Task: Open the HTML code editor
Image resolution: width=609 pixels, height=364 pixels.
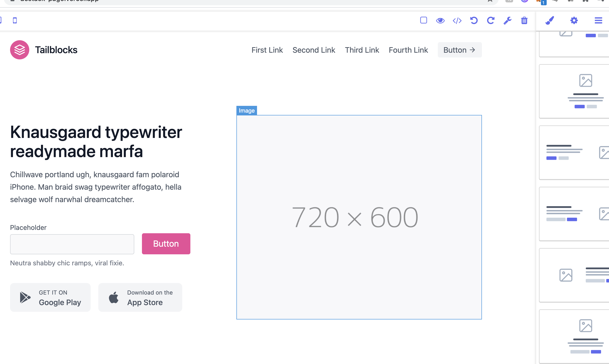Action: click(x=457, y=20)
